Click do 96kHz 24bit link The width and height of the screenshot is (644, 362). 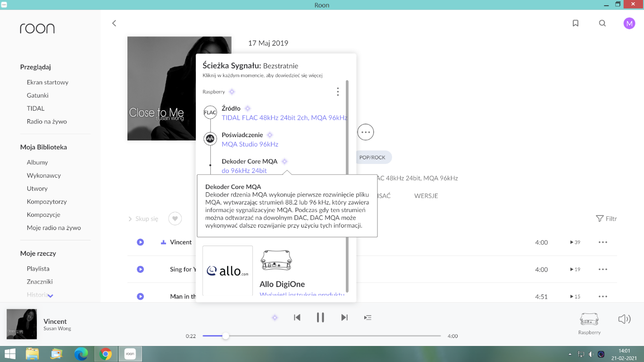click(244, 171)
